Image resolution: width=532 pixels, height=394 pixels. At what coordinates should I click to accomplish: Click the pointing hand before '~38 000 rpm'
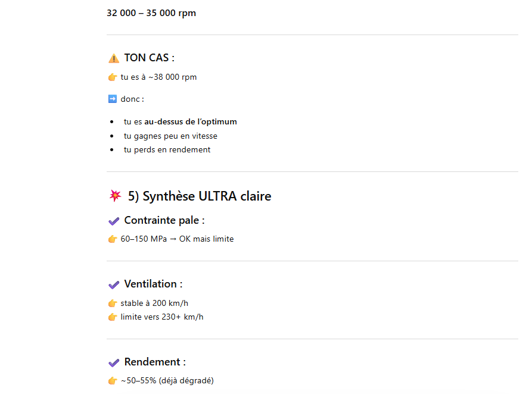(x=113, y=77)
